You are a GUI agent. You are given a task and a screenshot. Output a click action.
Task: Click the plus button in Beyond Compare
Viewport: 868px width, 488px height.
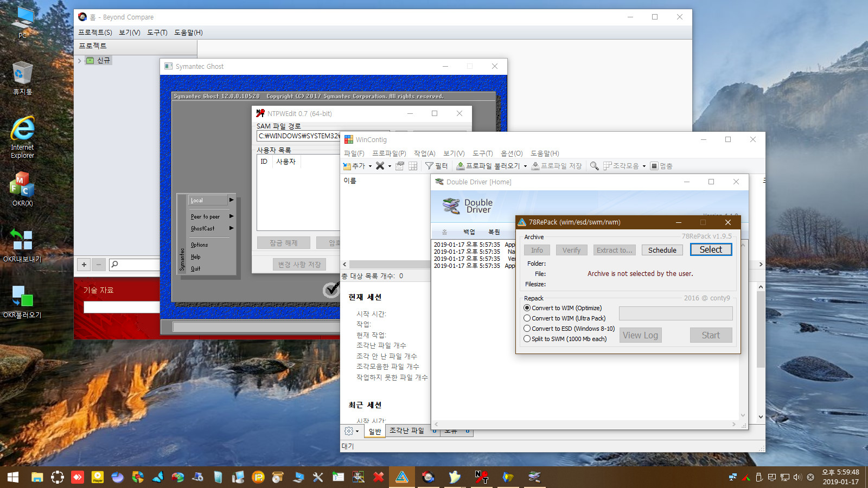[x=84, y=265]
